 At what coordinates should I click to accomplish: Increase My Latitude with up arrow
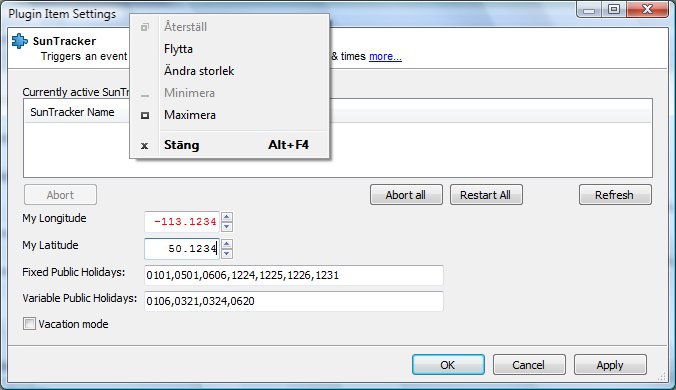(227, 244)
